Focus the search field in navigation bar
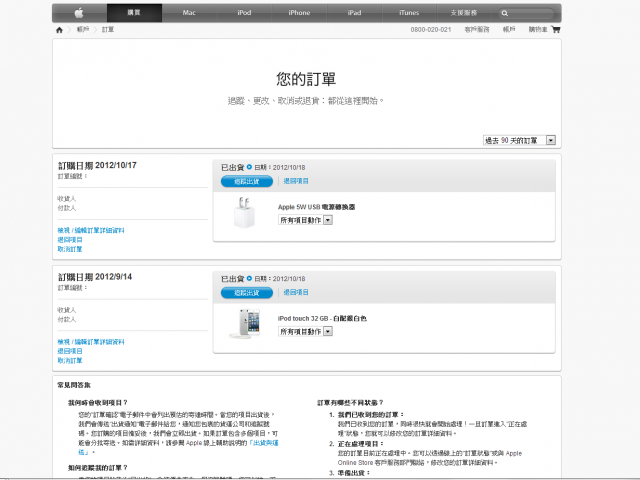The width and height of the screenshot is (640, 480). (526, 13)
